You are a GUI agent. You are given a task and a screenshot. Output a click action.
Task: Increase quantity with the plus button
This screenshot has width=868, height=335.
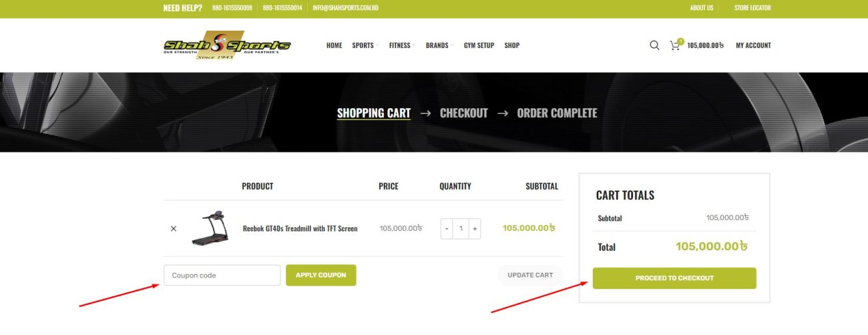point(475,229)
